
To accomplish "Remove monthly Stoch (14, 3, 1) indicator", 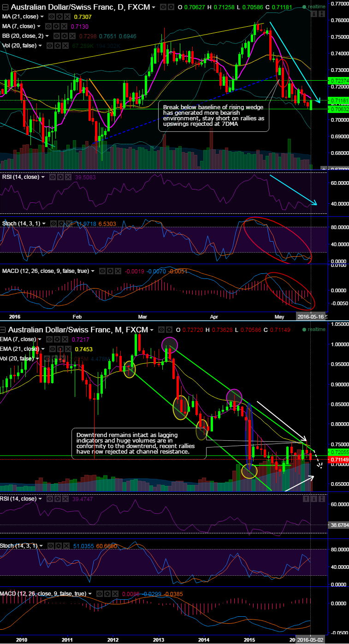I will click(66, 545).
